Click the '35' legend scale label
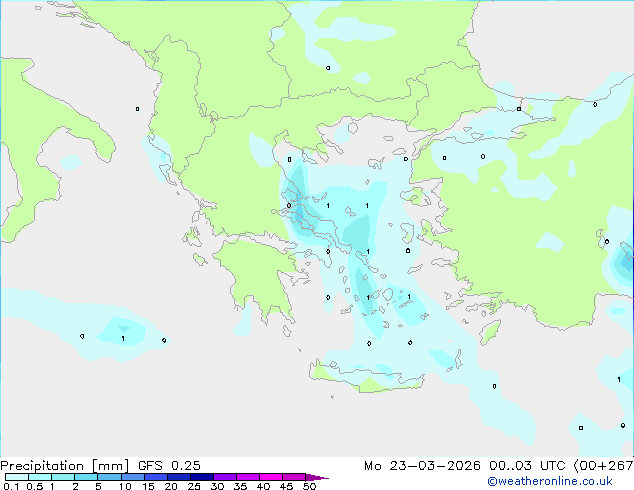The width and height of the screenshot is (634, 490). 240,486
